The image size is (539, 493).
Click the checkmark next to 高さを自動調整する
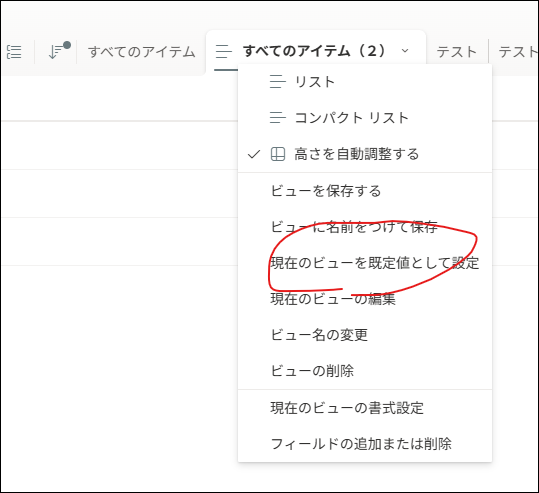tap(254, 154)
